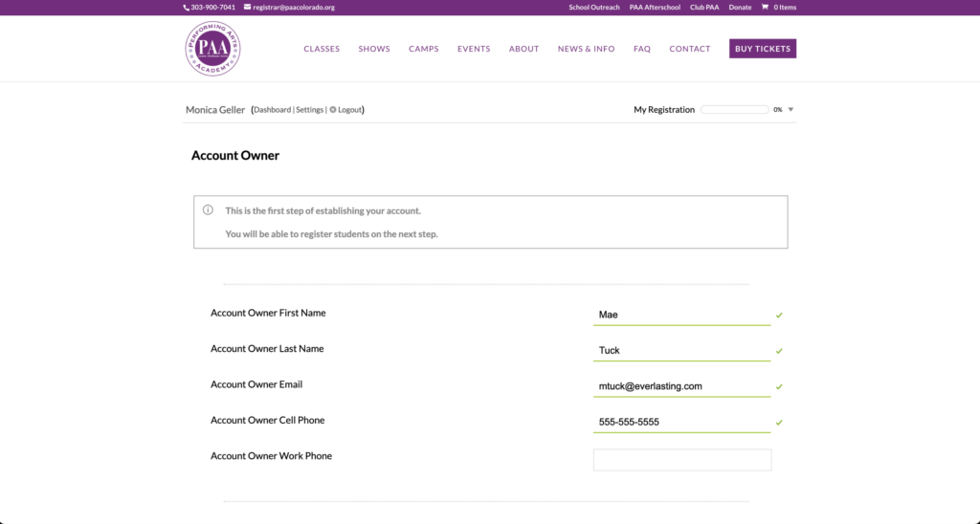Screen dimensions: 980x524
Task: Click the Donate link
Action: pyautogui.click(x=740, y=8)
